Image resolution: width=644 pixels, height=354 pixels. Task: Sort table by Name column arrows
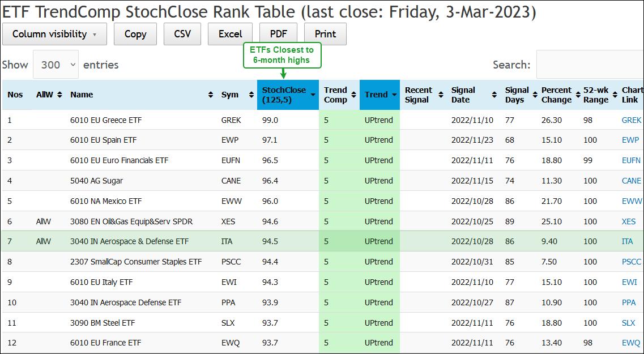[211, 95]
